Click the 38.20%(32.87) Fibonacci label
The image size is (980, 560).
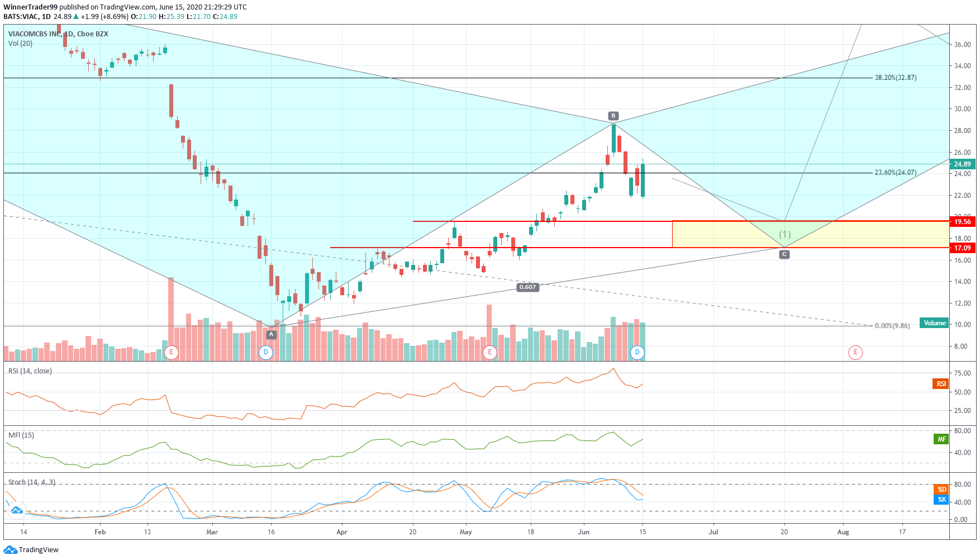[896, 78]
